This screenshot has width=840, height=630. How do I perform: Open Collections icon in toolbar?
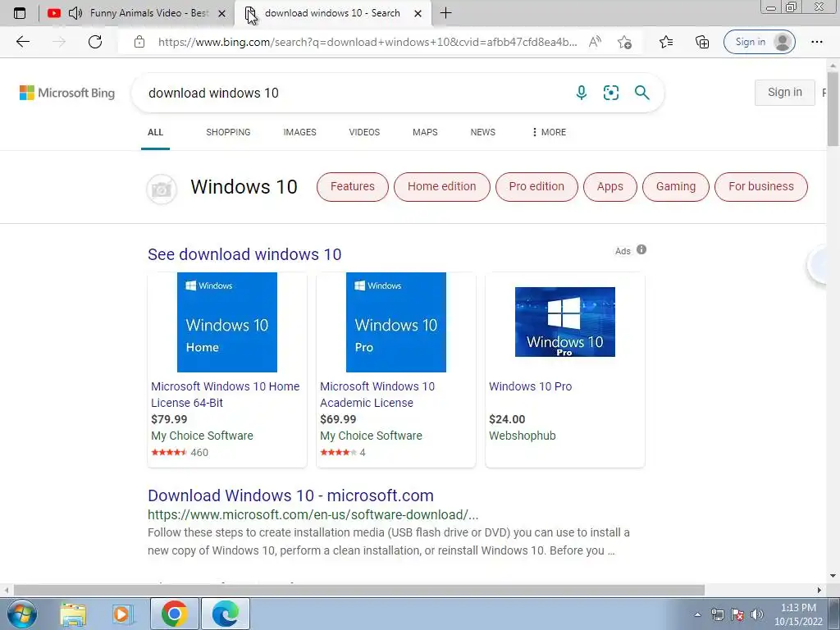tap(702, 42)
